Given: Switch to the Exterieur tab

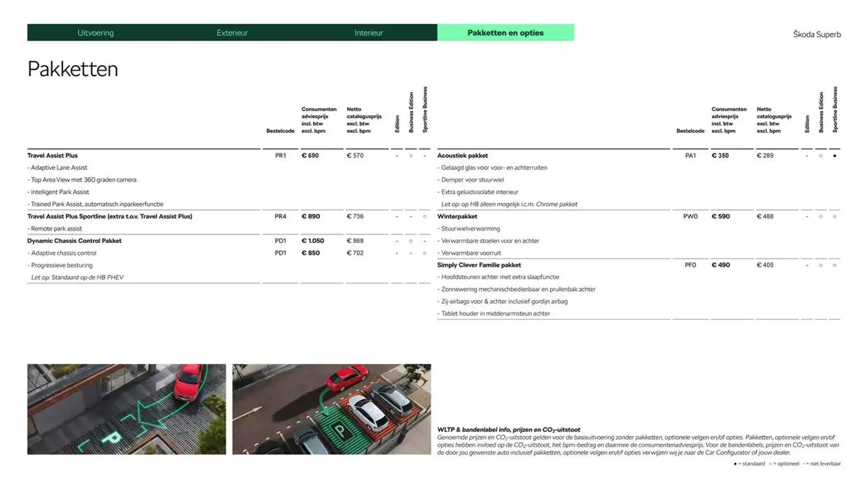Looking at the screenshot, I should pos(232,33).
